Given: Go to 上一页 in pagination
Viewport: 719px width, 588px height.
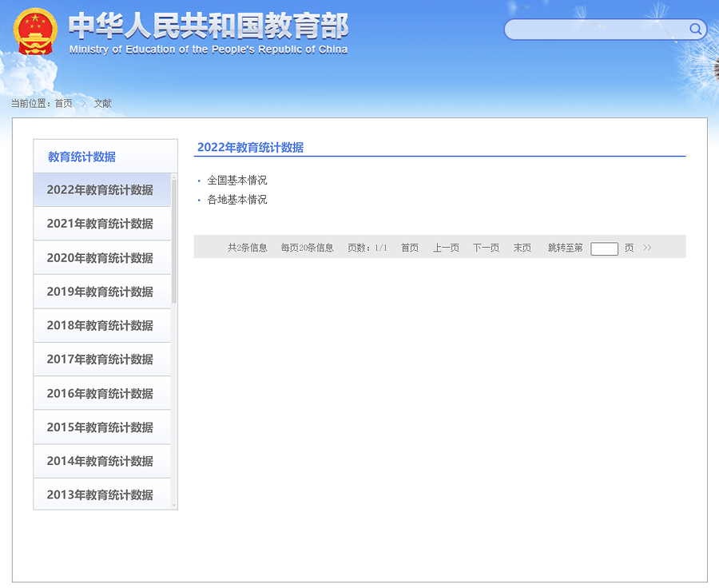Looking at the screenshot, I should point(446,248).
